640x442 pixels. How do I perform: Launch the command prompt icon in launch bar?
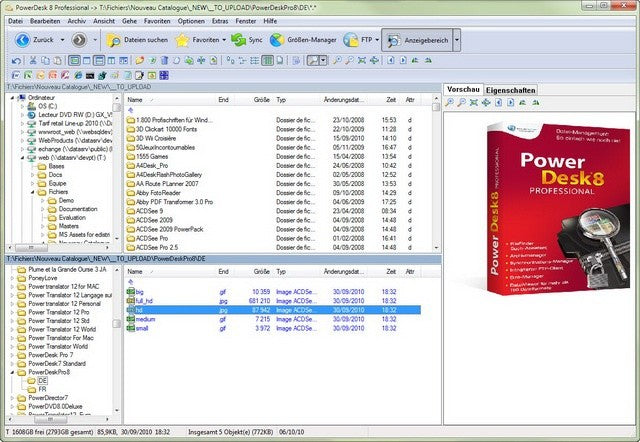pos(90,76)
